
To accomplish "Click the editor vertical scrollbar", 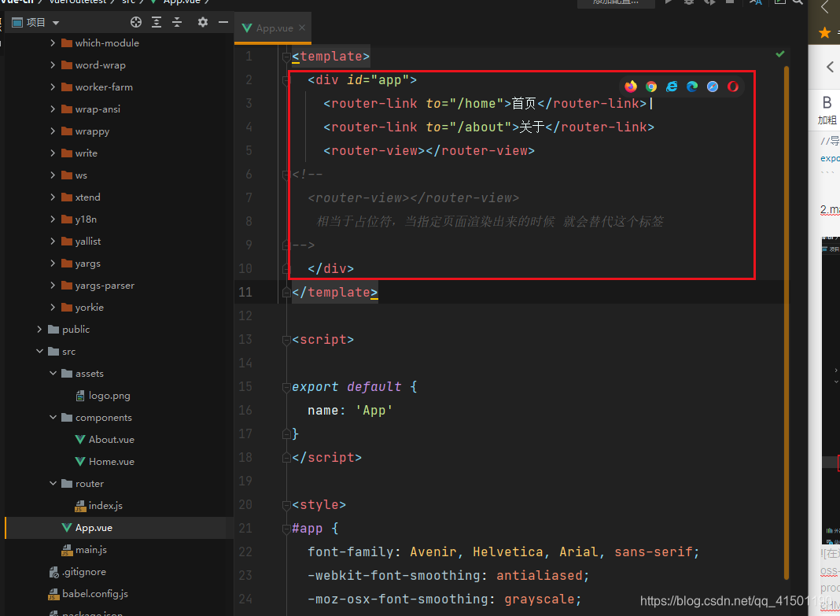I will click(786, 322).
